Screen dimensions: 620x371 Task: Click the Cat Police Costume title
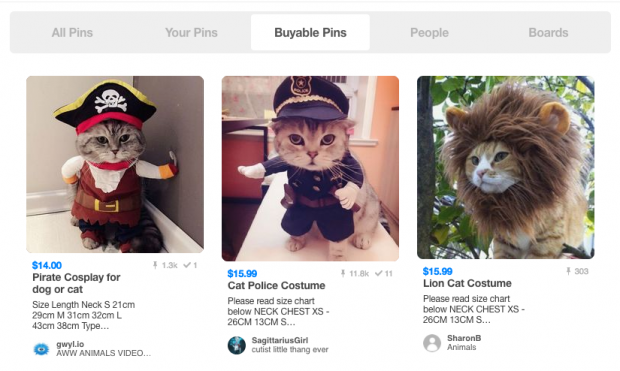pos(276,286)
